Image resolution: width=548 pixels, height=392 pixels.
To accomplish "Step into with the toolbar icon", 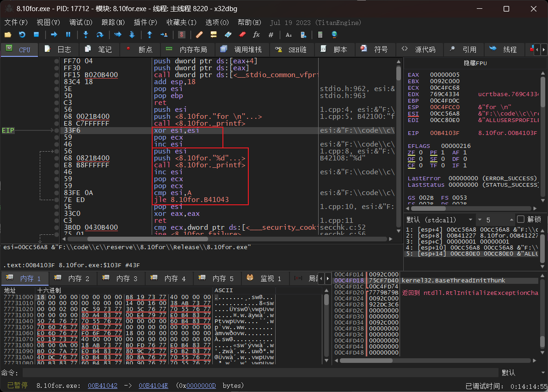I will [86, 35].
